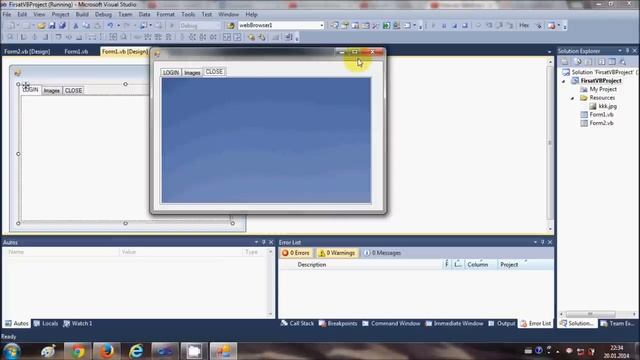Image resolution: width=640 pixels, height=360 pixels.
Task: Switch to the Locals tab
Action: [x=46, y=323]
